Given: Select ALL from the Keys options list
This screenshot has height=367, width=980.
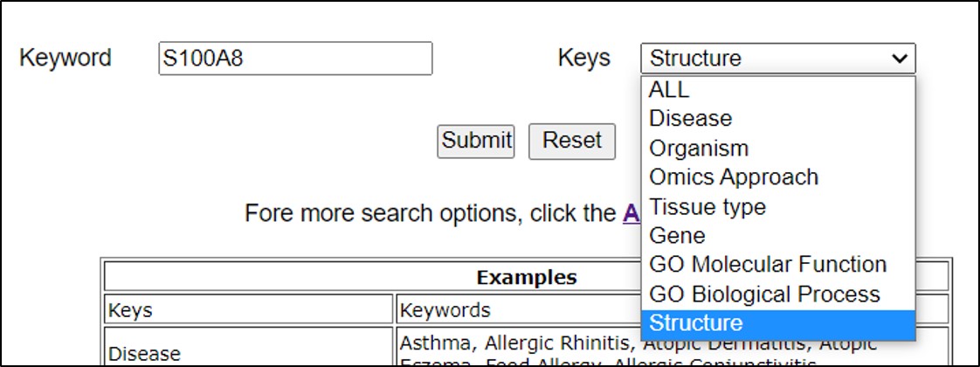Looking at the screenshot, I should [669, 89].
